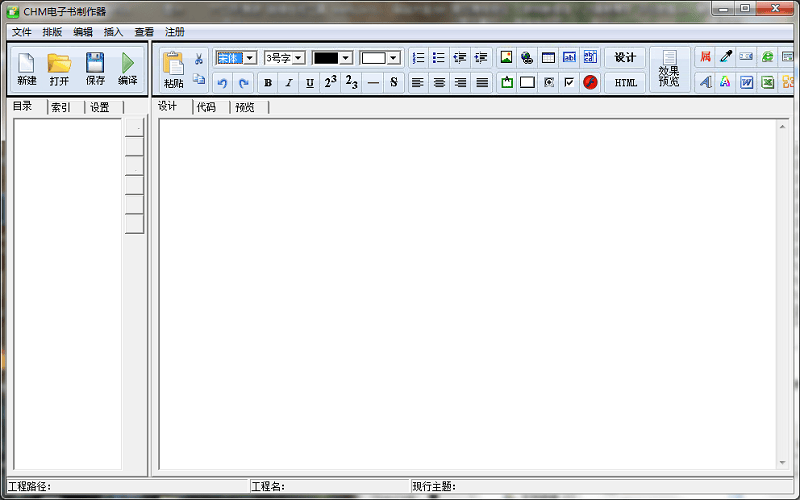Viewport: 800px width, 500px height.
Task: Click the numbered list icon
Action: click(x=418, y=58)
